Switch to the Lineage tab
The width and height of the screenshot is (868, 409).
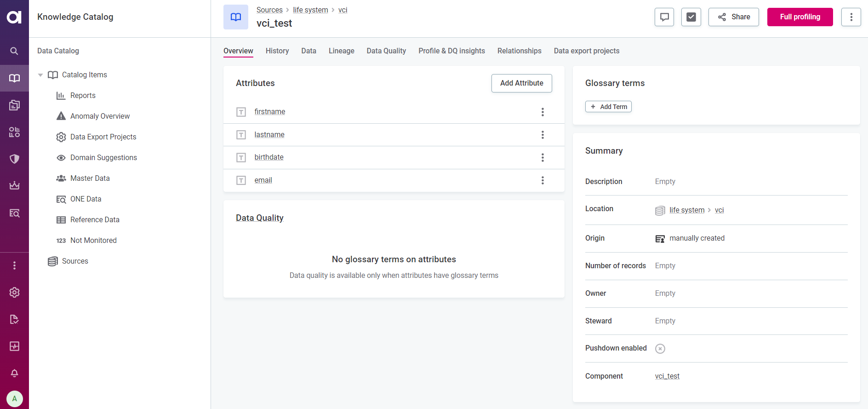[x=341, y=51]
